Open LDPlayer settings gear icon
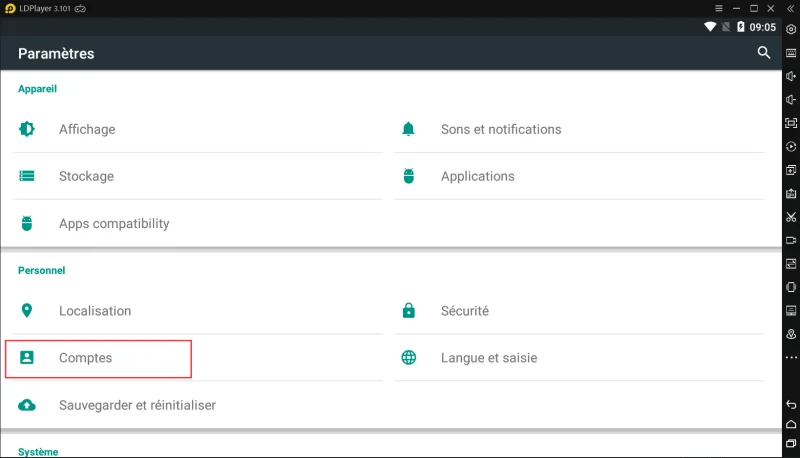This screenshot has height=458, width=800. 791,30
